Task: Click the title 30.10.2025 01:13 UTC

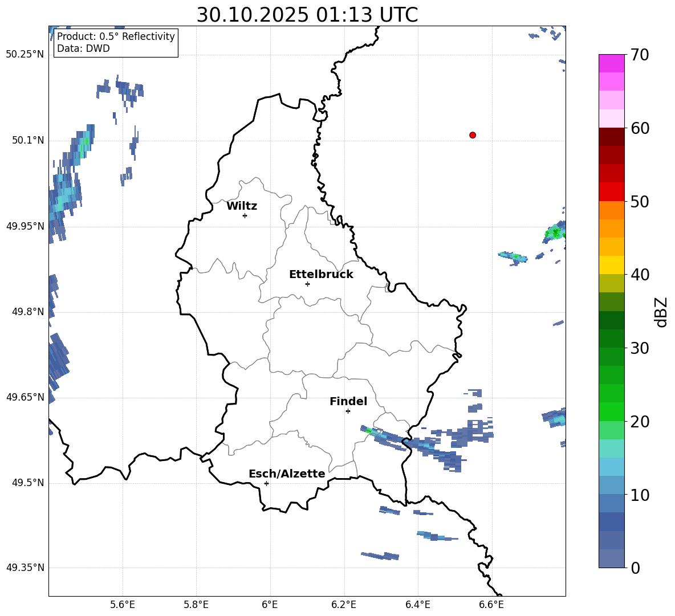Action: (x=307, y=15)
